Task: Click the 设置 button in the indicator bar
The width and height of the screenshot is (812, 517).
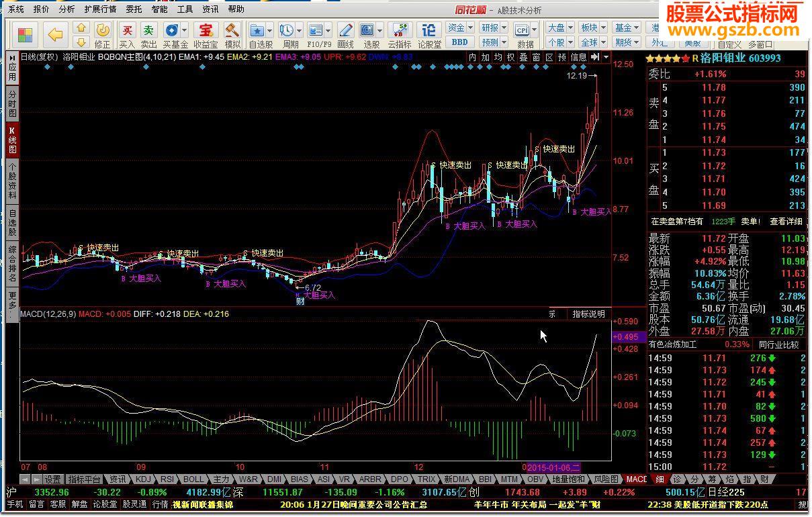Action: point(52,479)
